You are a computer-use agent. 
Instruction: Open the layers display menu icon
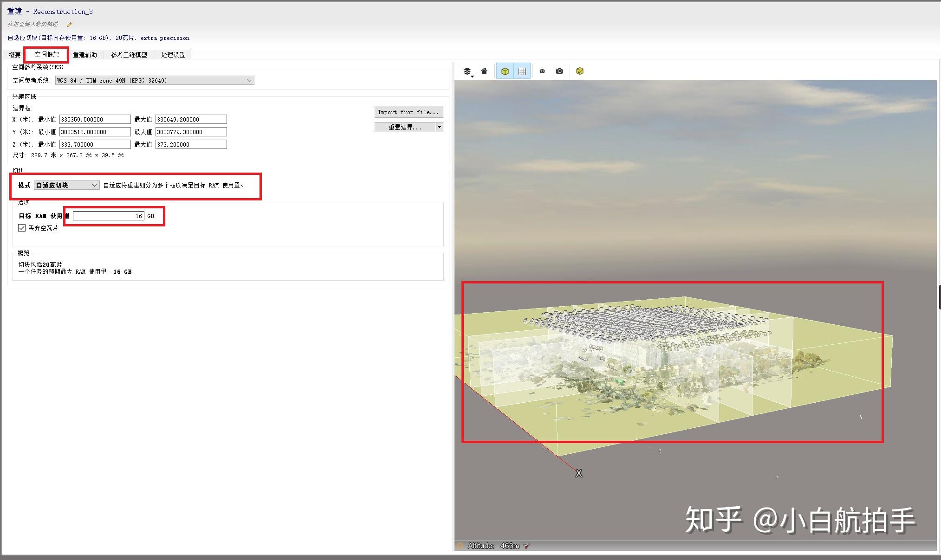pyautogui.click(x=467, y=71)
